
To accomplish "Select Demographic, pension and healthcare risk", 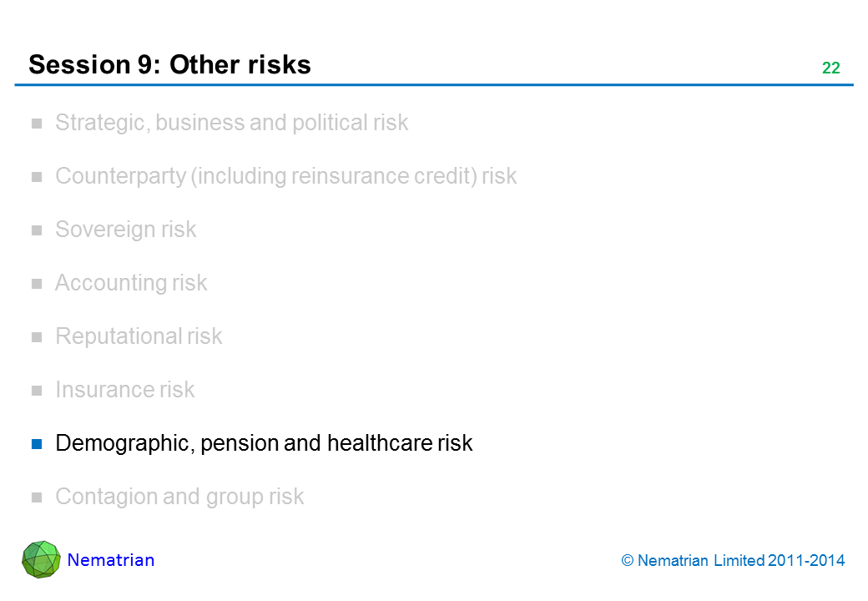I will point(264,443).
